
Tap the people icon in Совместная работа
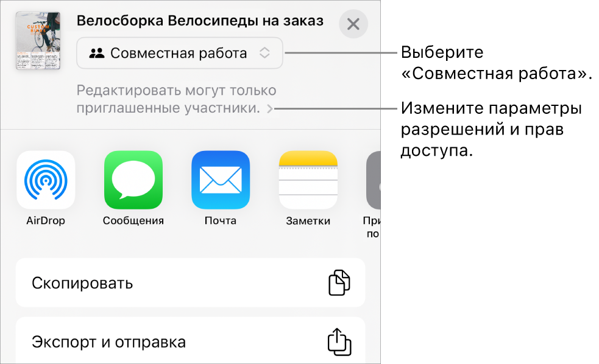pyautogui.click(x=96, y=53)
